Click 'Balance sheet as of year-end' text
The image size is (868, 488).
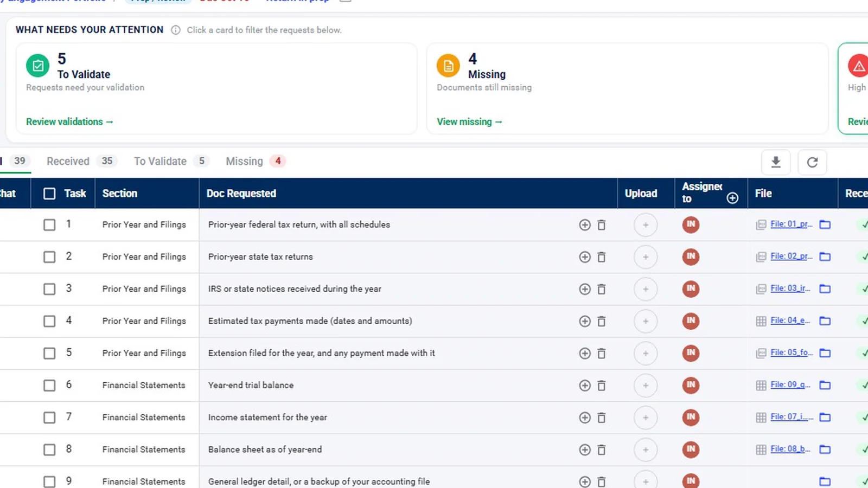click(265, 450)
